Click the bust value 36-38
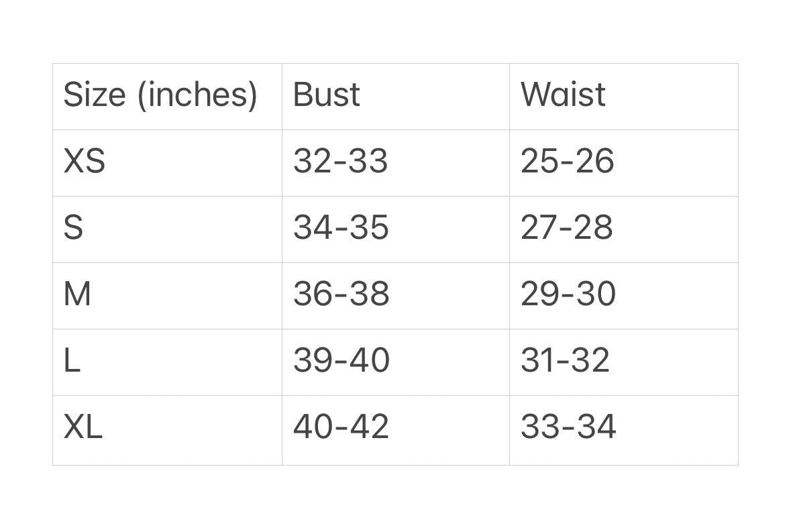The height and width of the screenshot is (532, 791). coord(341,295)
